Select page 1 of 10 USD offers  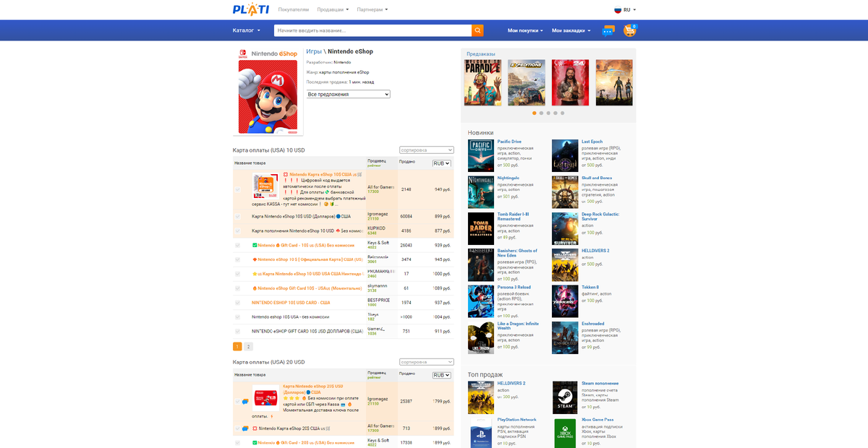pos(237,347)
